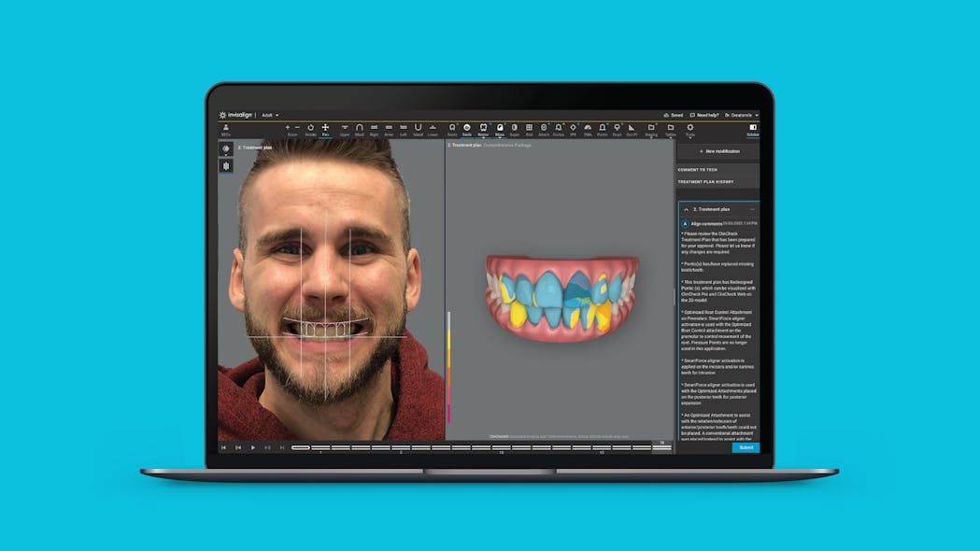Enable the IPR display icon
980x551 pixels.
pyautogui.click(x=573, y=128)
